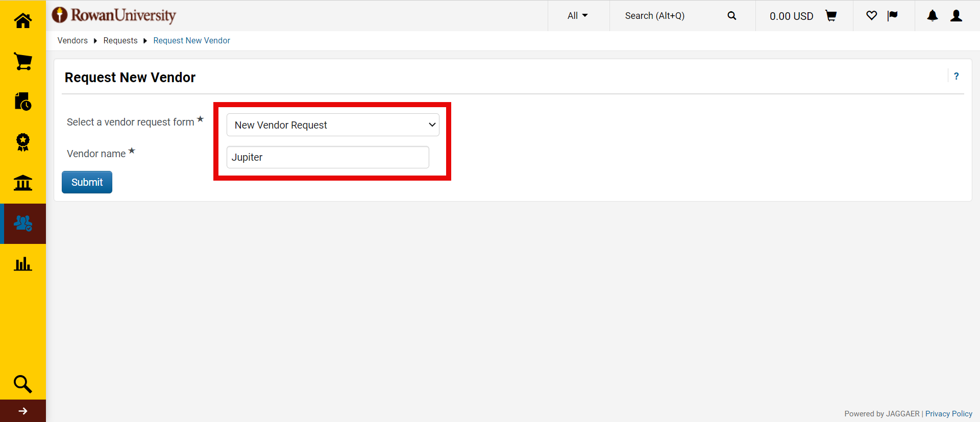The image size is (980, 422).
Task: Open the 0.00 USD shopping cart
Action: pos(803,16)
